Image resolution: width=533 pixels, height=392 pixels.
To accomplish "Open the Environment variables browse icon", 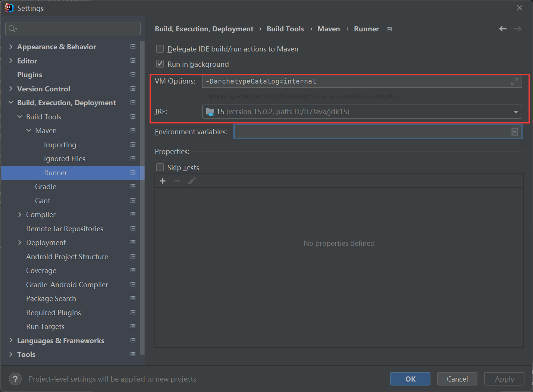I will click(x=515, y=131).
